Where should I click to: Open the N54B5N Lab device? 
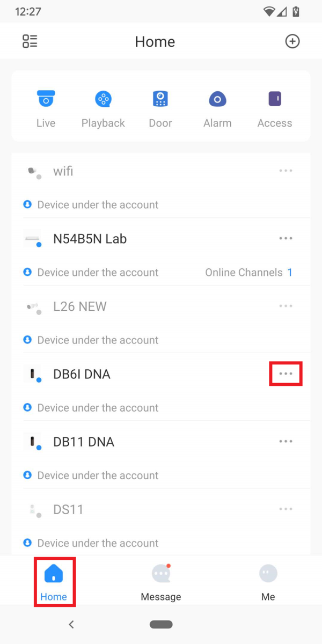[90, 239]
